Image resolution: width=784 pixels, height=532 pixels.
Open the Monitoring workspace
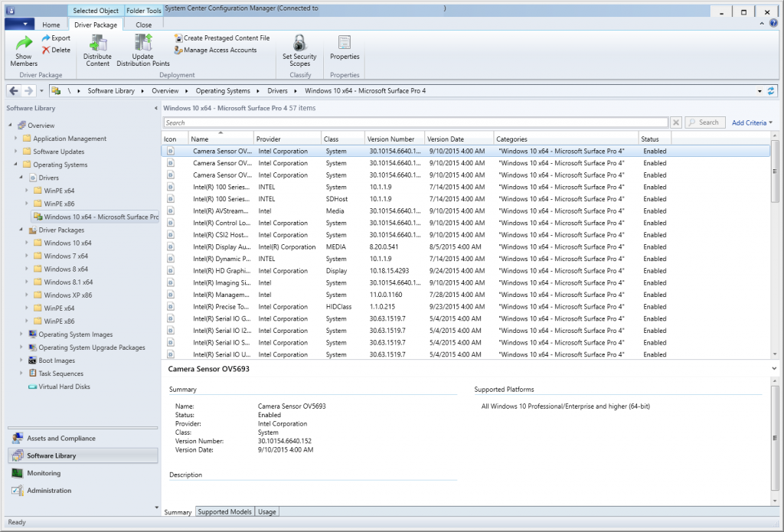[44, 473]
